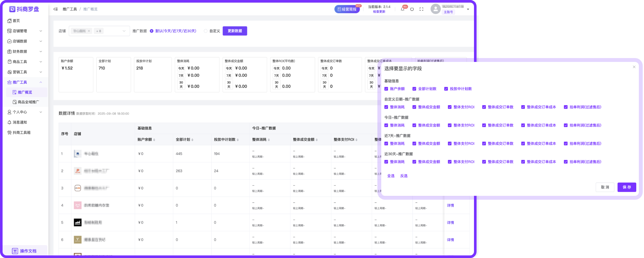Uncheck 账户余额 in 基础信息
644x258 pixels.
(x=386, y=89)
